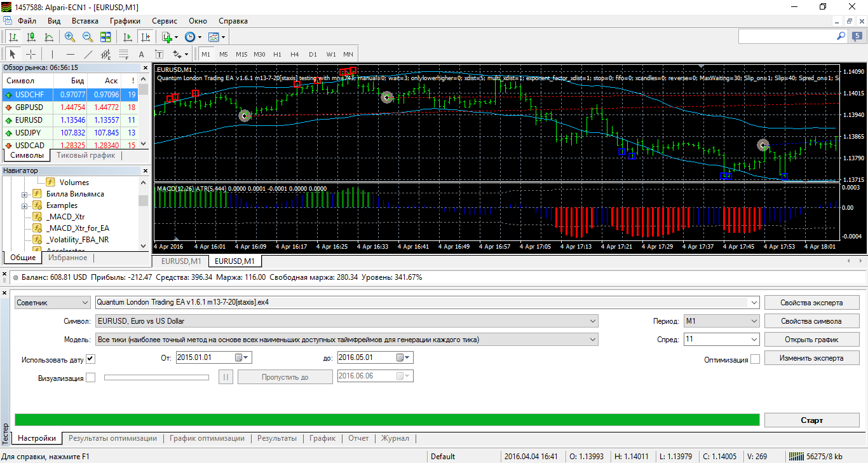The height and width of the screenshot is (463, 868).
Task: Uncheck the Использовать дату checkbox
Action: [90, 359]
